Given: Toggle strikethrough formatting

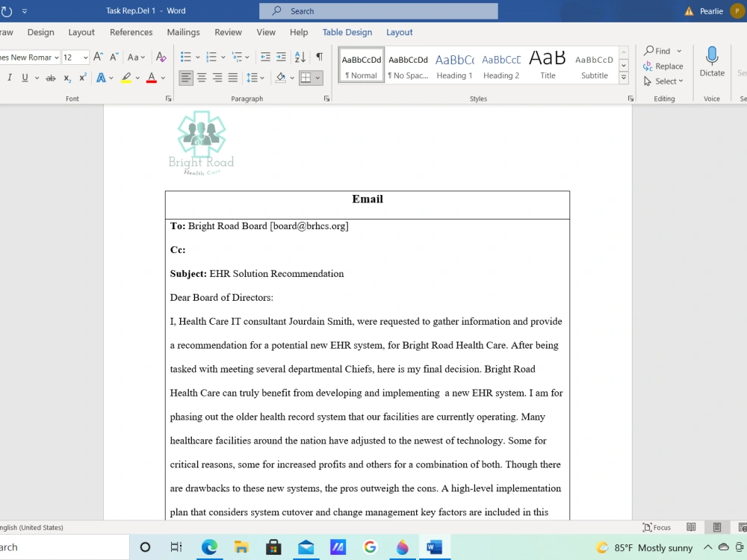Looking at the screenshot, I should (51, 78).
